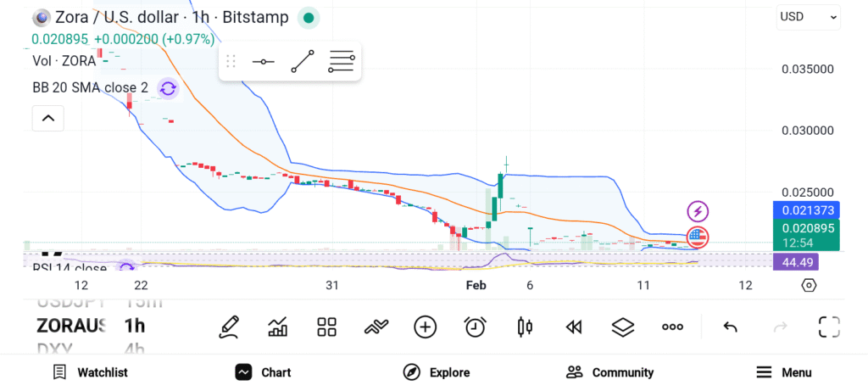Toggle the green market status dot
This screenshot has width=868, height=391.
coord(309,18)
